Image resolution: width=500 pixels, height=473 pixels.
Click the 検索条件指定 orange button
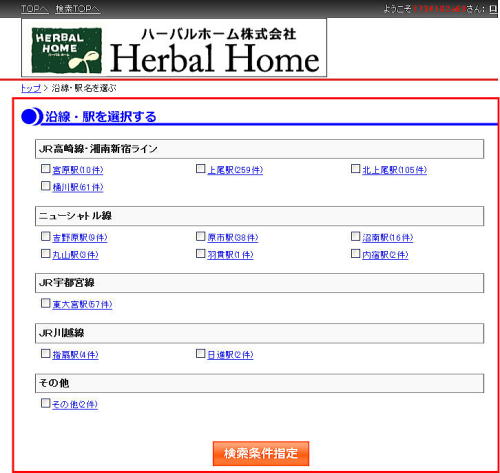pos(261,453)
